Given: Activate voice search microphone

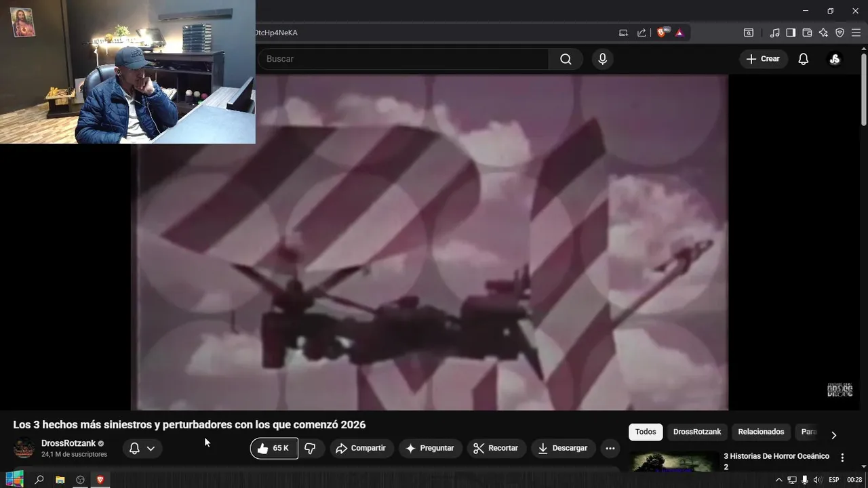Looking at the screenshot, I should [x=602, y=59].
